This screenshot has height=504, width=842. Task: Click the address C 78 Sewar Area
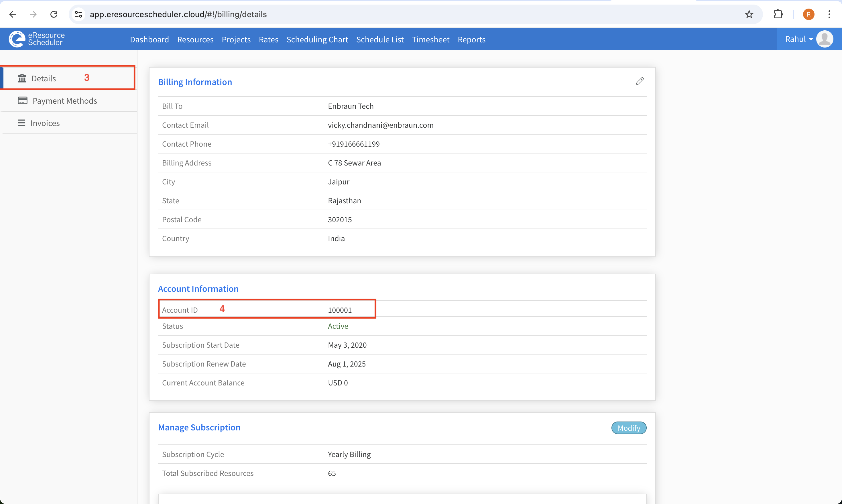(354, 163)
